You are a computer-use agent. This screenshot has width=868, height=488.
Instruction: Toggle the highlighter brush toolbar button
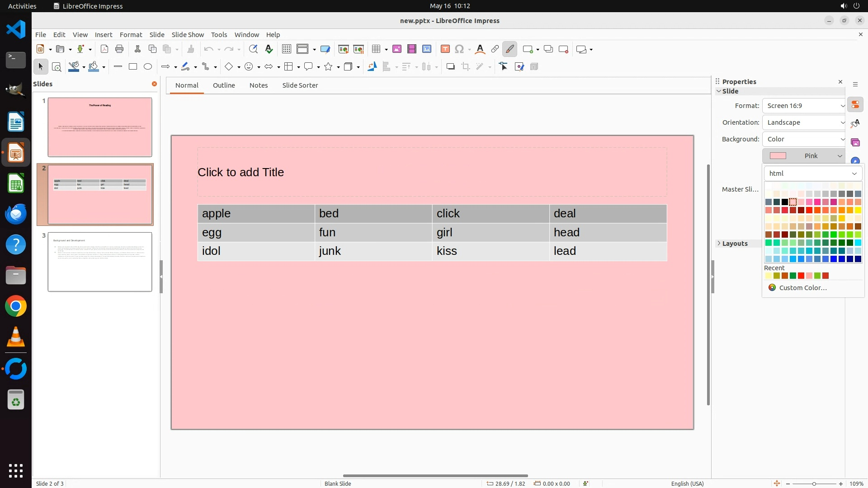pyautogui.click(x=510, y=49)
